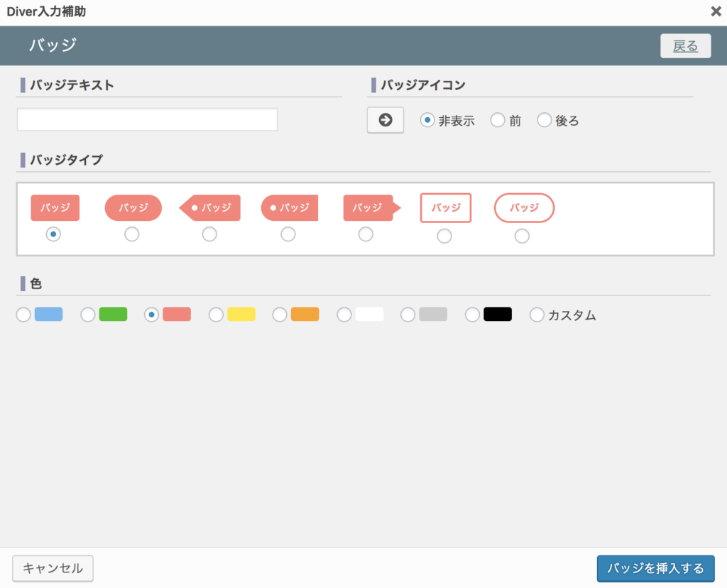
Task: Choose the left-pointing tag badge style
Action: 209,234
